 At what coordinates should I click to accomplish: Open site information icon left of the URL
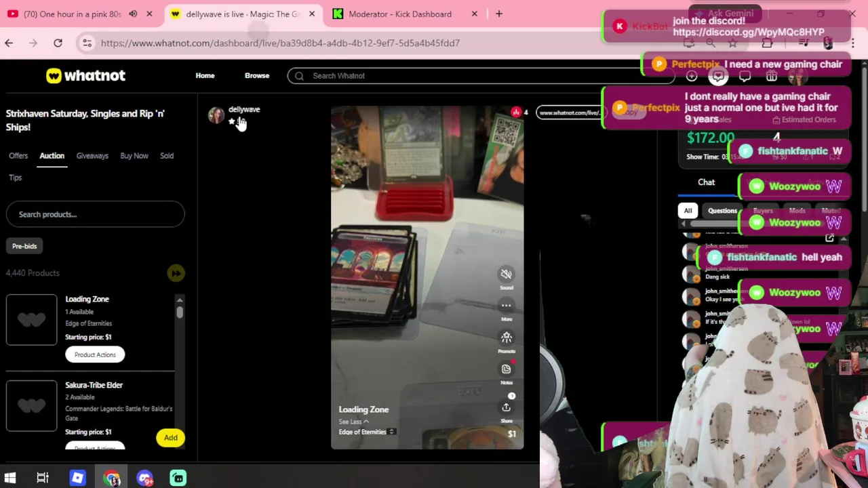pos(87,43)
